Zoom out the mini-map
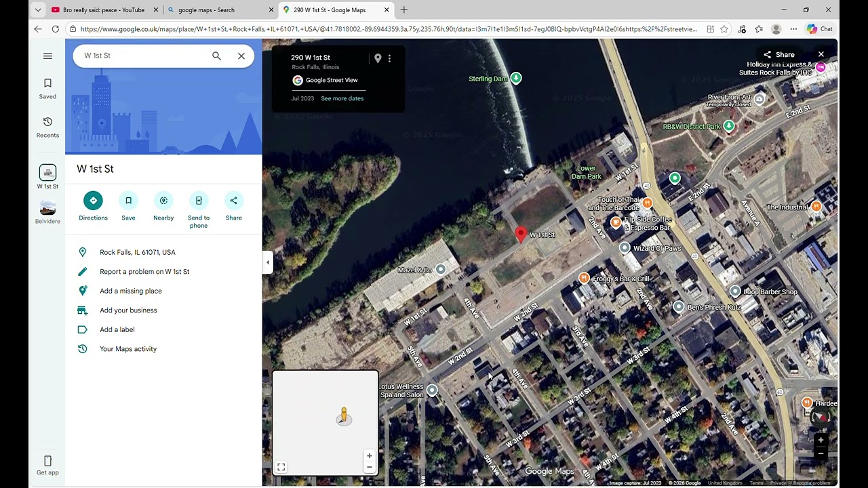The height and width of the screenshot is (488, 868). click(x=370, y=467)
